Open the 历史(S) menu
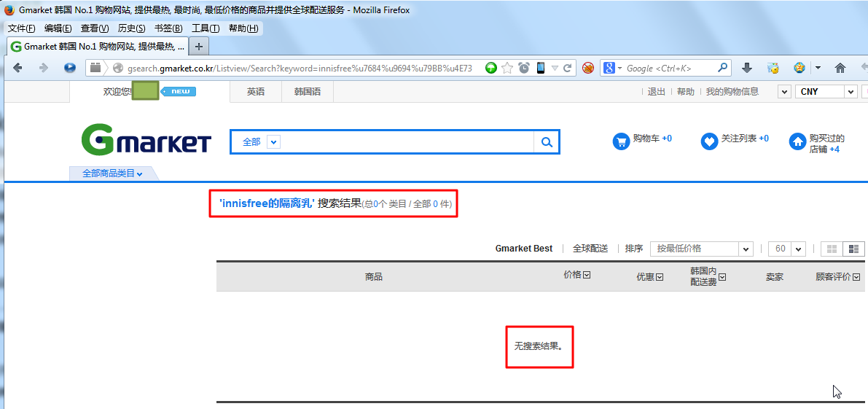Image resolution: width=868 pixels, height=409 pixels. click(x=132, y=28)
